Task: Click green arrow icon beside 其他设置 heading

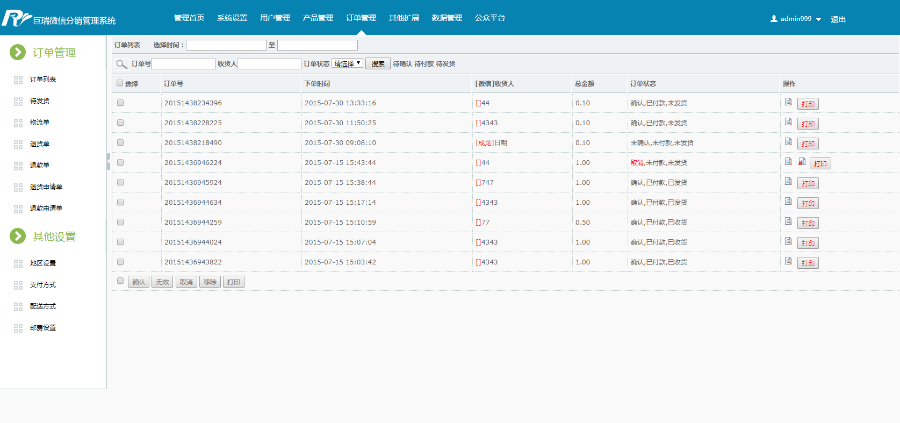Action: 18,236
